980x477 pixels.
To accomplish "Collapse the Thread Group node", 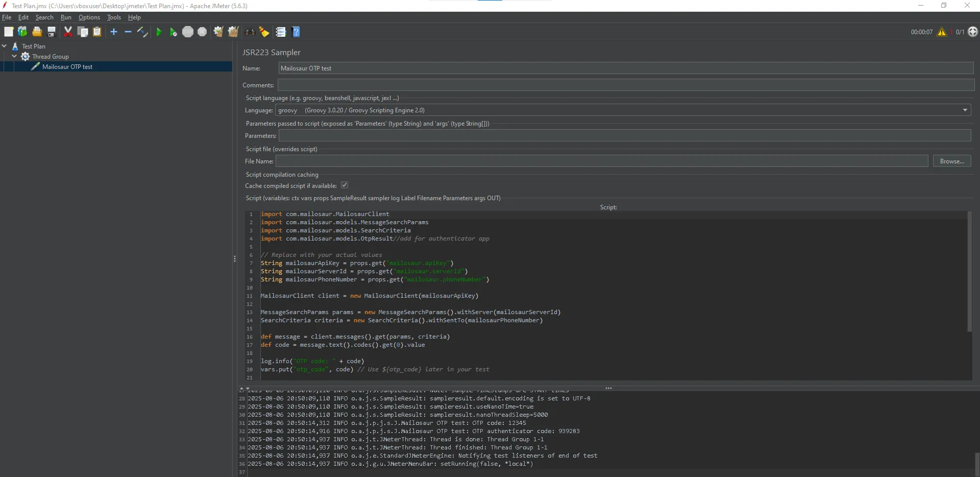I will (x=14, y=56).
